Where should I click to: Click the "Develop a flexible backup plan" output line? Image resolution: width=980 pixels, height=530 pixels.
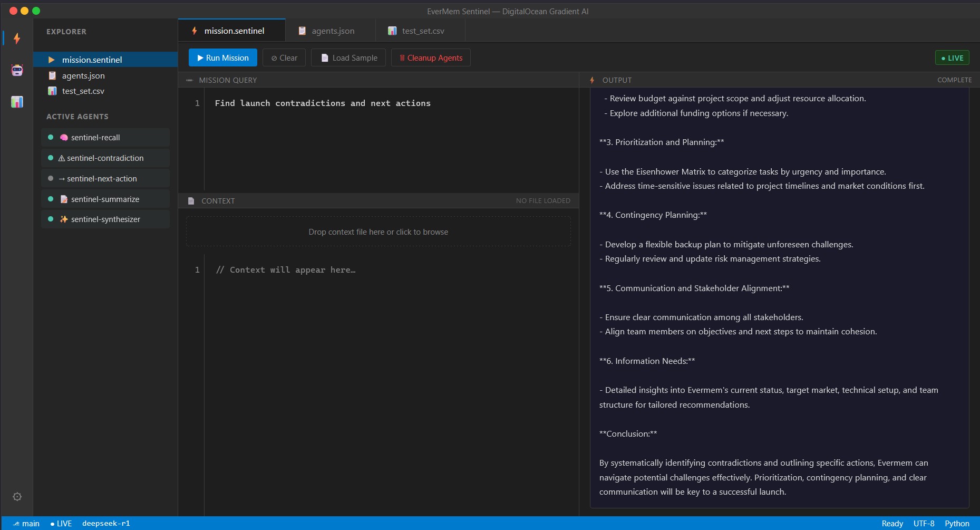[x=726, y=245]
